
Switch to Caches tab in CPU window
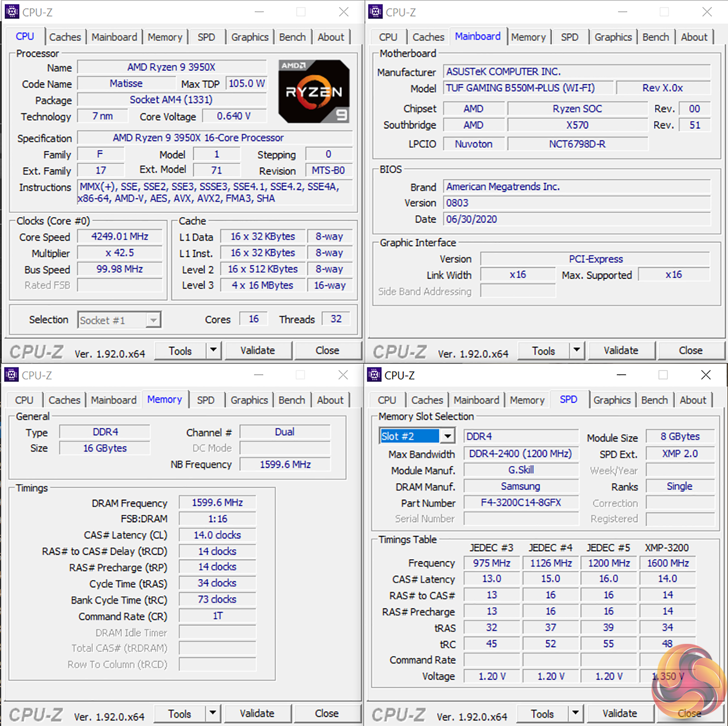[x=65, y=37]
